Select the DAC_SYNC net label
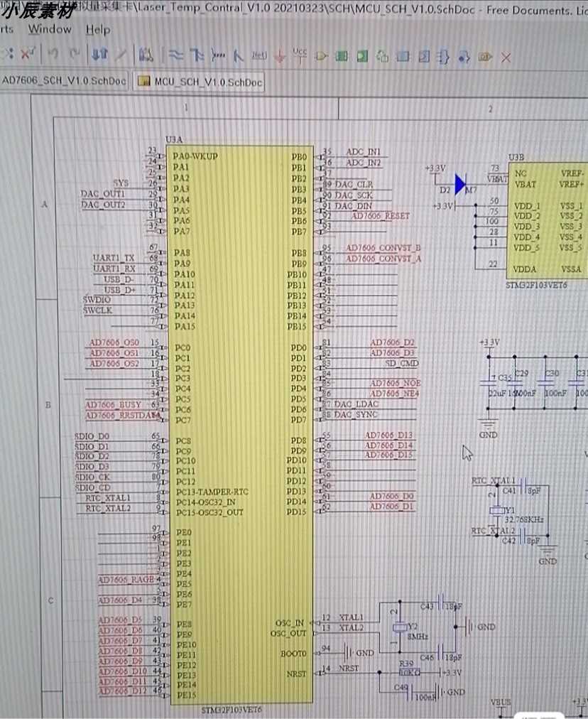This screenshot has height=719, width=588. [356, 414]
